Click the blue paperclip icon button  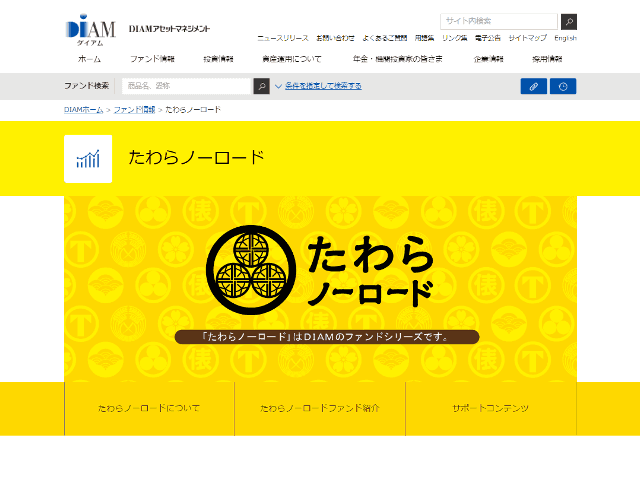point(533,86)
